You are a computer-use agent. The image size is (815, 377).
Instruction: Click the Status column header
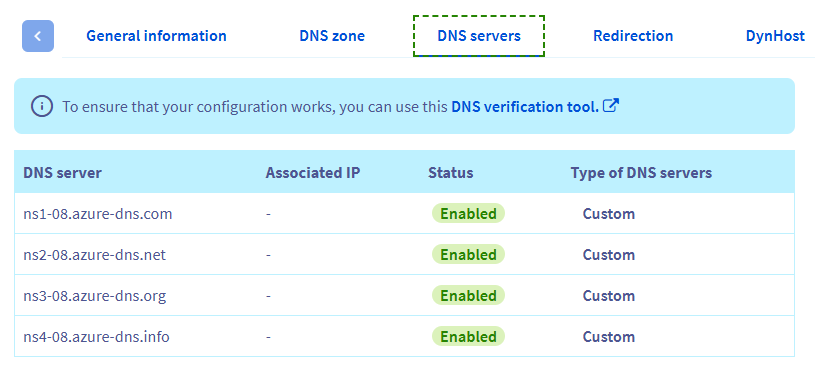pyautogui.click(x=451, y=173)
